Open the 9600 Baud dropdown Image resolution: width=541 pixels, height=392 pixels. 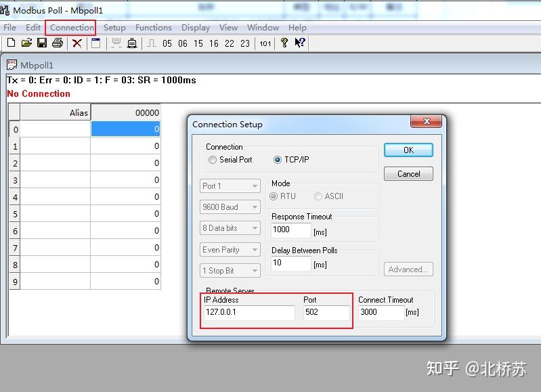[x=230, y=207]
